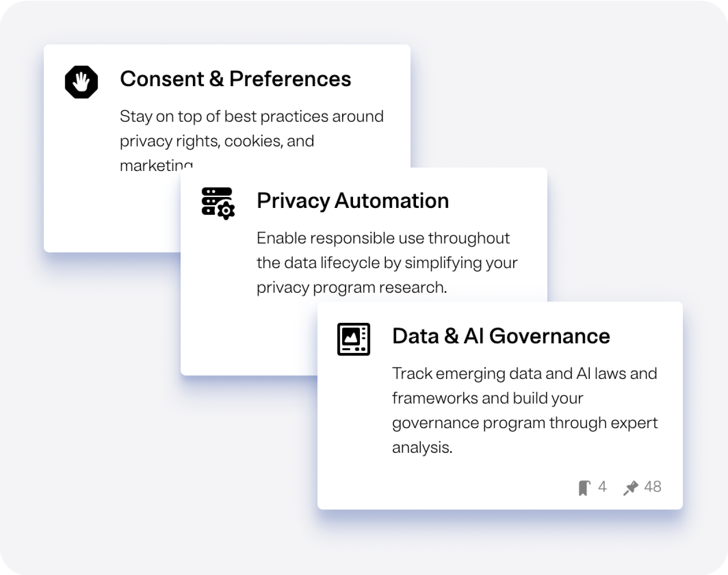Open the Consent & Preferences title
The image size is (728, 575).
pyautogui.click(x=235, y=79)
